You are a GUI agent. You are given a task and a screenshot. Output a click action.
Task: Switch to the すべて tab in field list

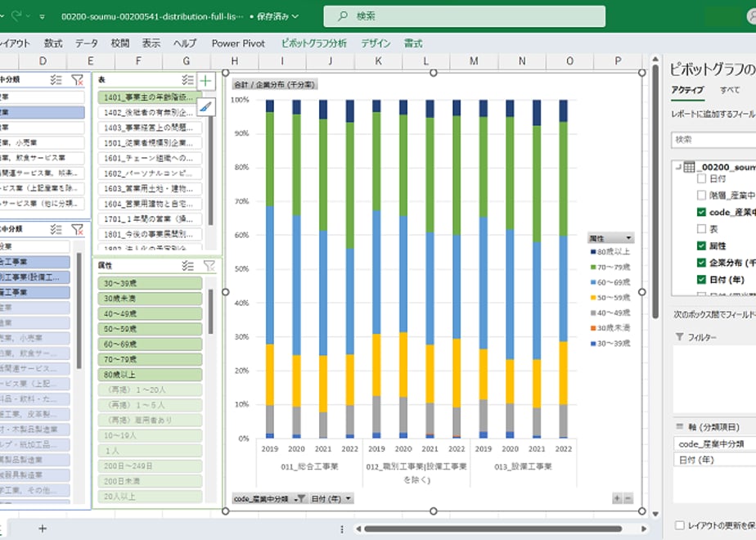coord(730,90)
